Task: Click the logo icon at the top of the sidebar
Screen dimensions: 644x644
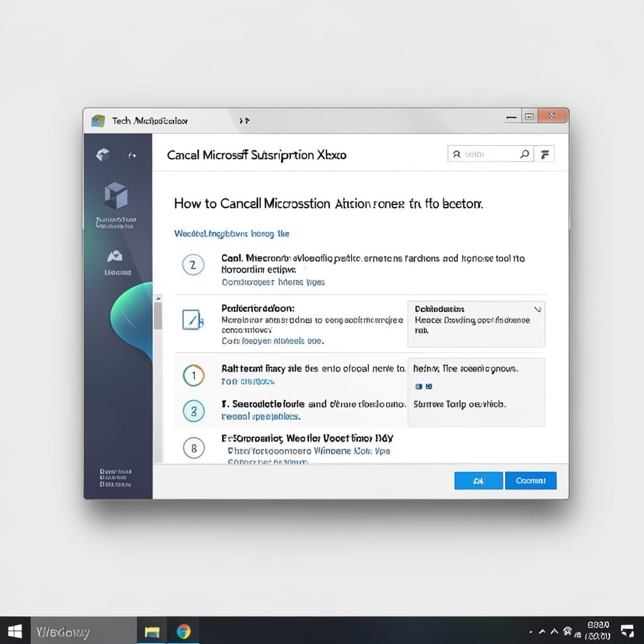Action: coord(103,155)
